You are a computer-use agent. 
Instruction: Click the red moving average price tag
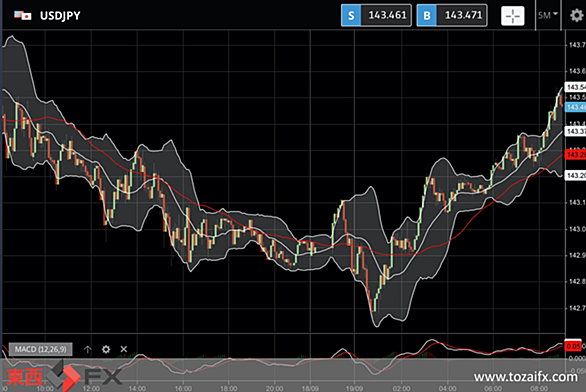click(575, 155)
